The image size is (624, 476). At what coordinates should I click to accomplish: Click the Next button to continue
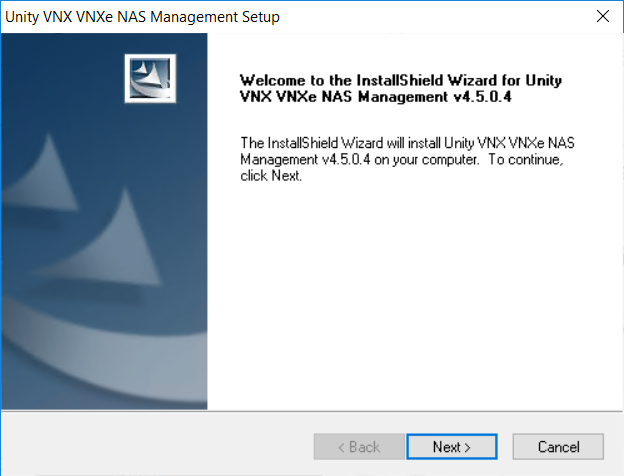[451, 447]
